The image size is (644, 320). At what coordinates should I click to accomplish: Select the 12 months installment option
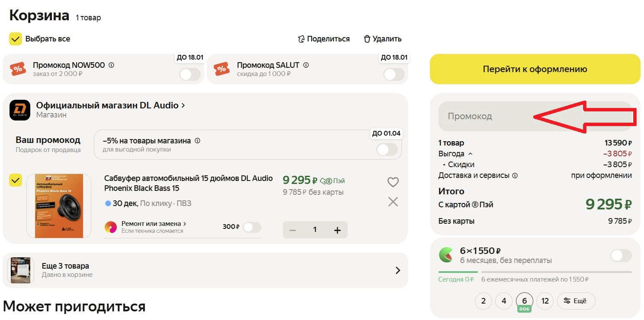545,301
